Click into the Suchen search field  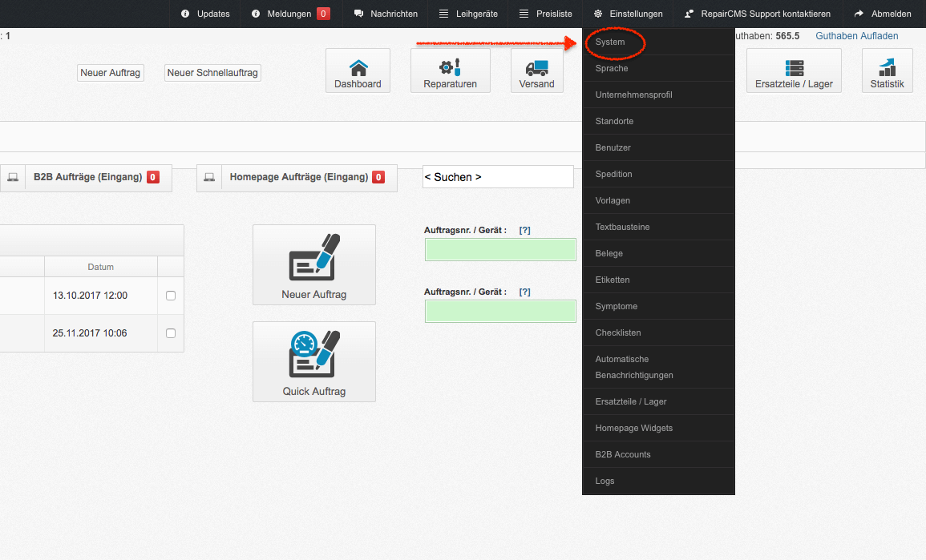pos(499,177)
